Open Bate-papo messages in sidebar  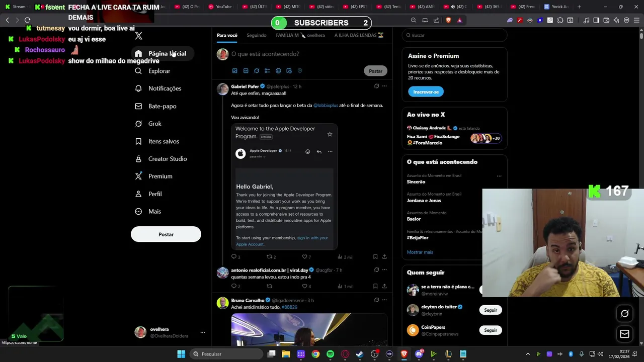(155, 106)
